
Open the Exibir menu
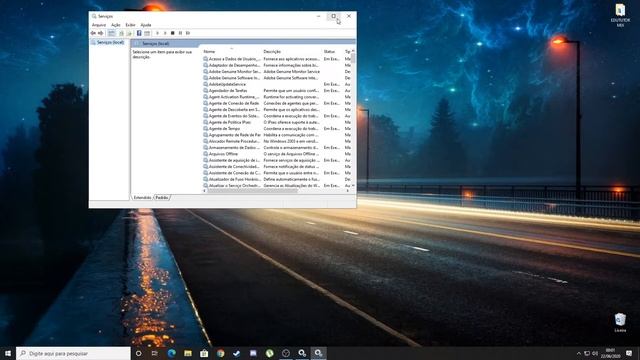[130, 25]
